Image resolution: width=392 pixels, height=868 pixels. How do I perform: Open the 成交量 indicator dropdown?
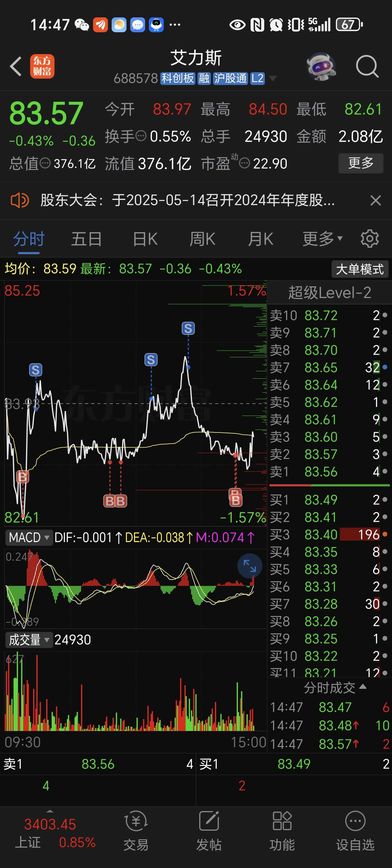pos(29,640)
